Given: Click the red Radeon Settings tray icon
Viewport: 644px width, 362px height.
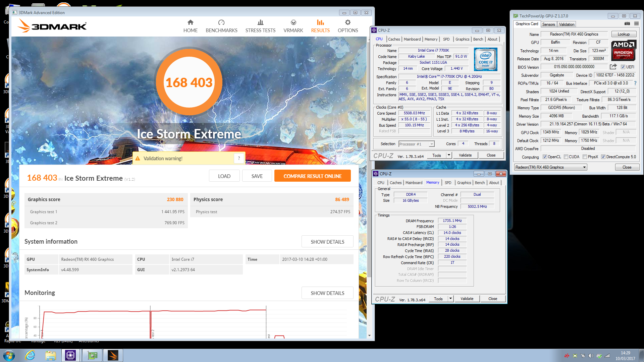Looking at the screenshot, I should coord(567,356).
